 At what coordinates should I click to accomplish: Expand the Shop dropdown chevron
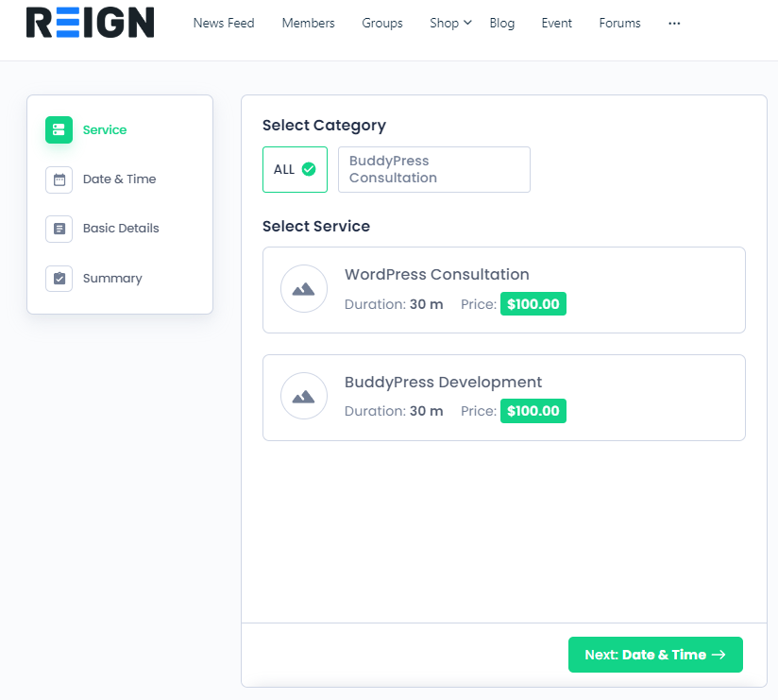click(467, 23)
